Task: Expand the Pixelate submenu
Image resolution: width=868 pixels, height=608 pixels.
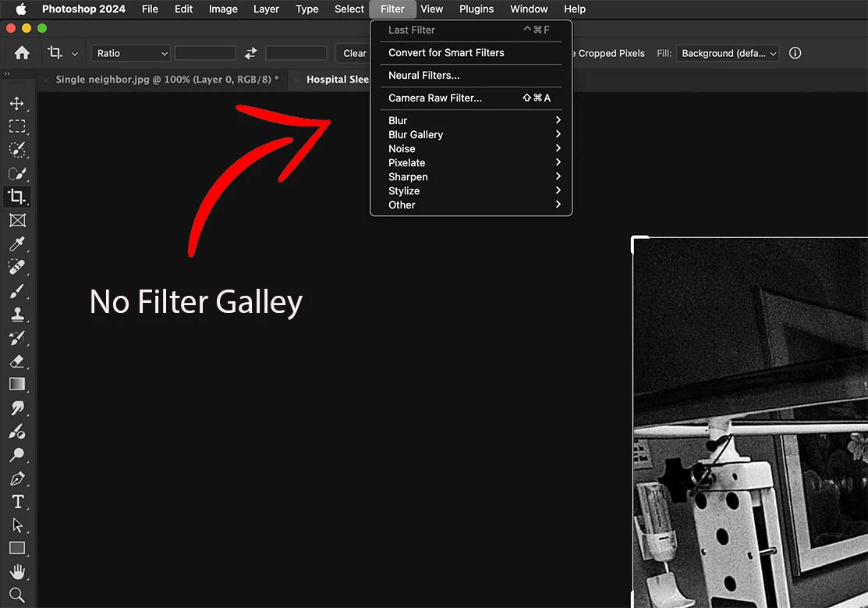Action: (x=471, y=162)
